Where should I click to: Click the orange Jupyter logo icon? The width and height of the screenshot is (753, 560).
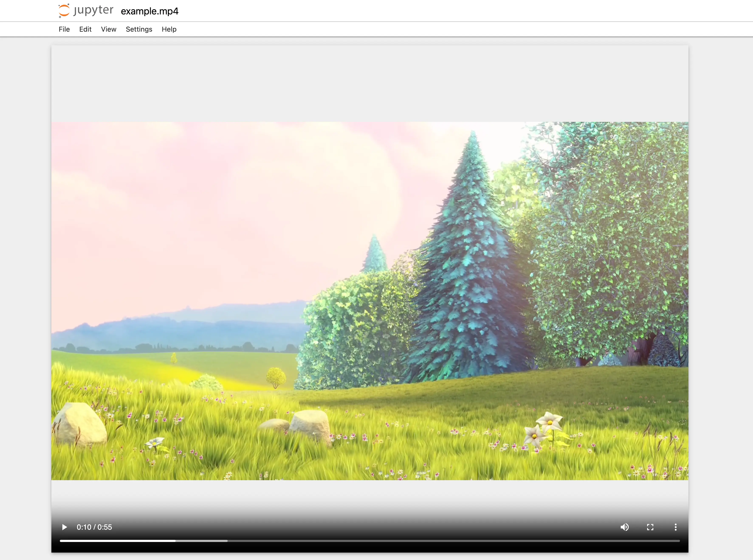pyautogui.click(x=64, y=11)
